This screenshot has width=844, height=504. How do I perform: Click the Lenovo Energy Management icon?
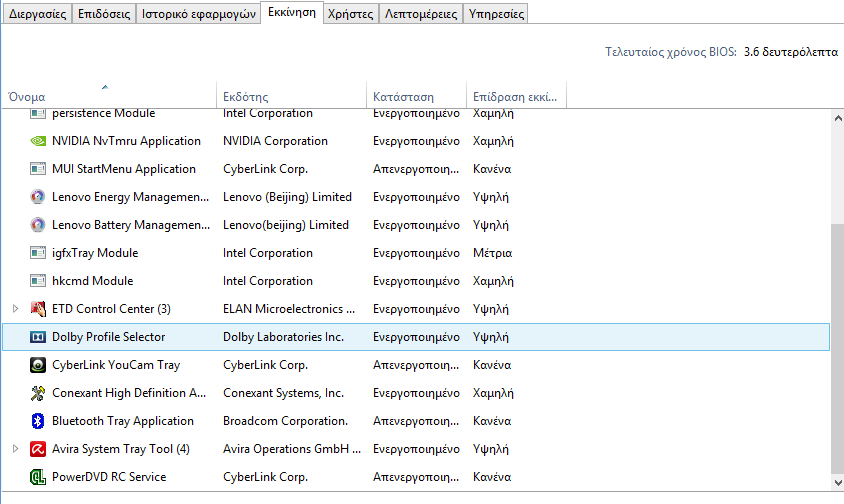(38, 197)
